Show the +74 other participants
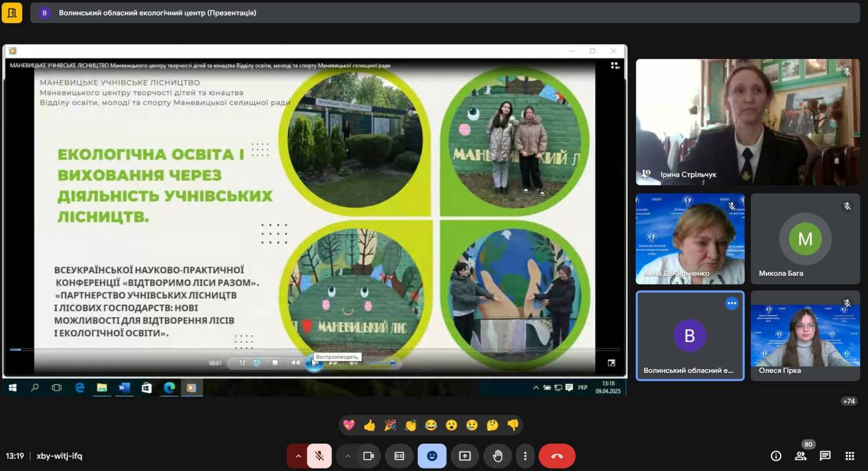This screenshot has height=471, width=868. 848,401
